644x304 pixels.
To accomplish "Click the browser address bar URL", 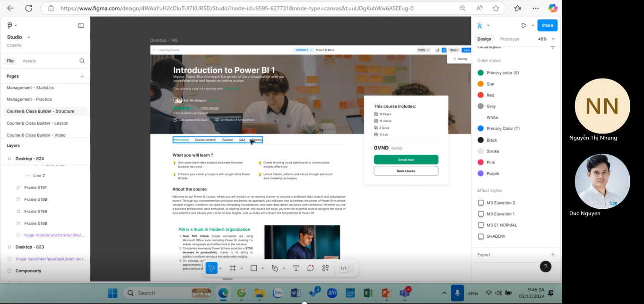I will (x=237, y=8).
